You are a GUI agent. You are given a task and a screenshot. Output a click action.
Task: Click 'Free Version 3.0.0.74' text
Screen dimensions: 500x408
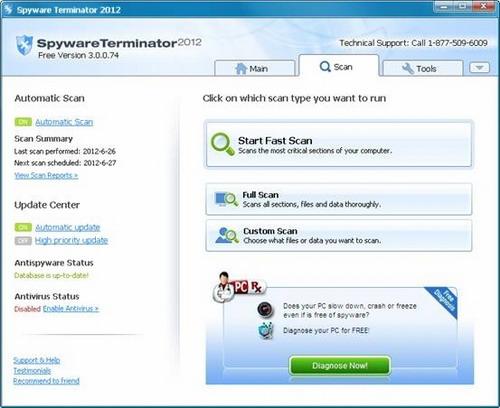tap(78, 55)
